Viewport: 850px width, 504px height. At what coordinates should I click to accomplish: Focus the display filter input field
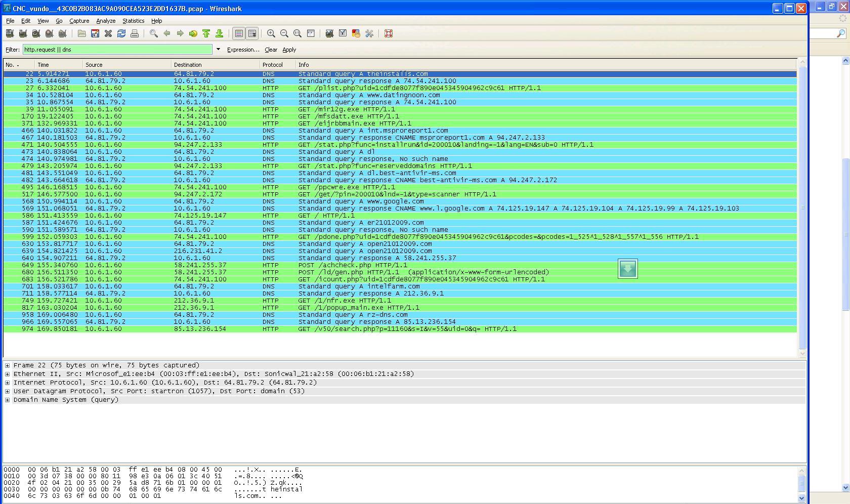pyautogui.click(x=117, y=50)
